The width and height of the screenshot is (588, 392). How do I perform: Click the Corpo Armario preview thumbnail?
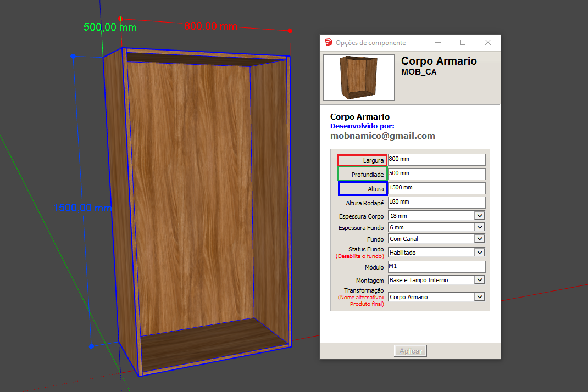[x=359, y=77]
